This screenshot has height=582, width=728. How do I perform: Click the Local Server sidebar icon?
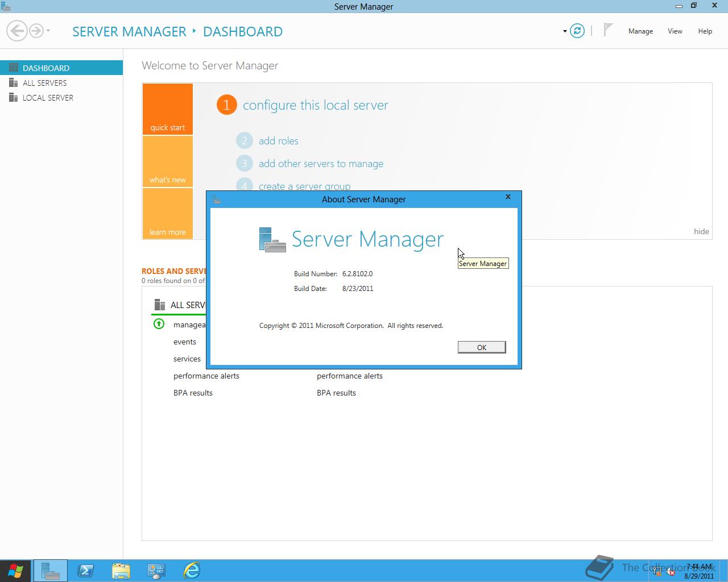(14, 98)
